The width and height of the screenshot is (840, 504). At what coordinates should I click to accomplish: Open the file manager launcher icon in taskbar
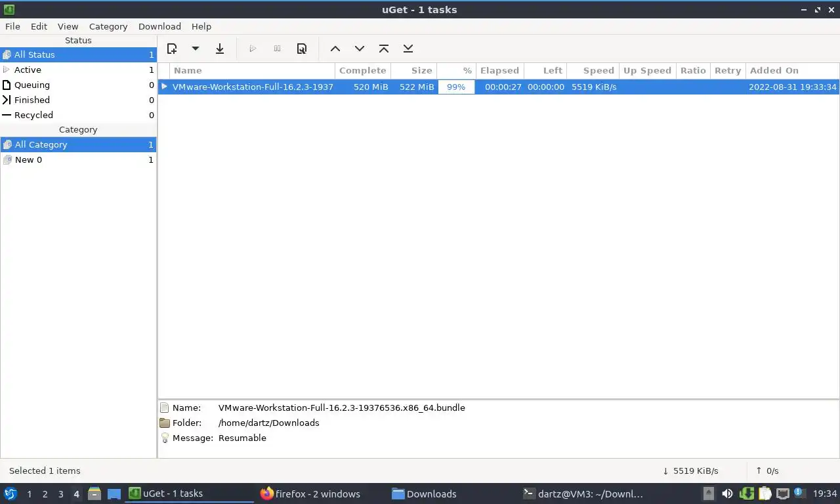click(94, 493)
